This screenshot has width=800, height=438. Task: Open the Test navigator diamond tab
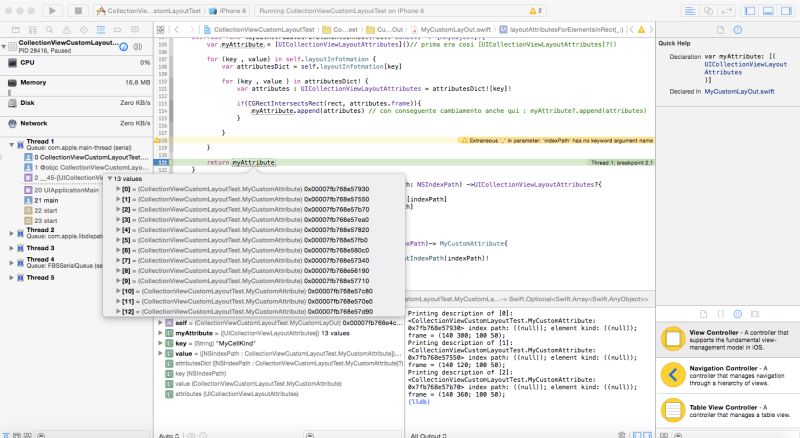coord(84,30)
